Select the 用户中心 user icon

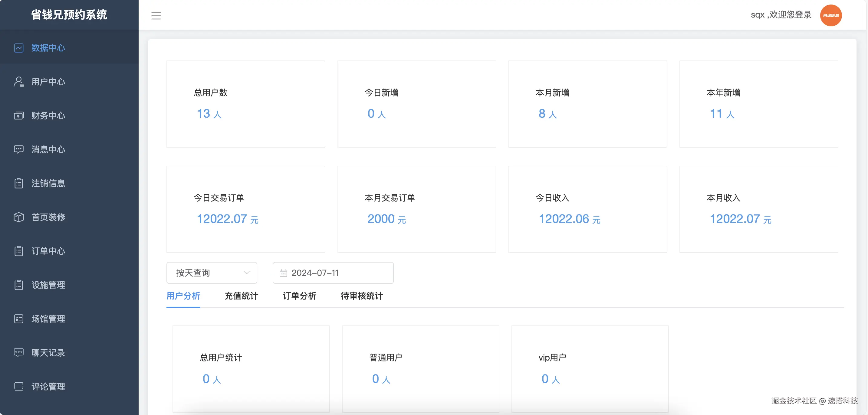(19, 82)
